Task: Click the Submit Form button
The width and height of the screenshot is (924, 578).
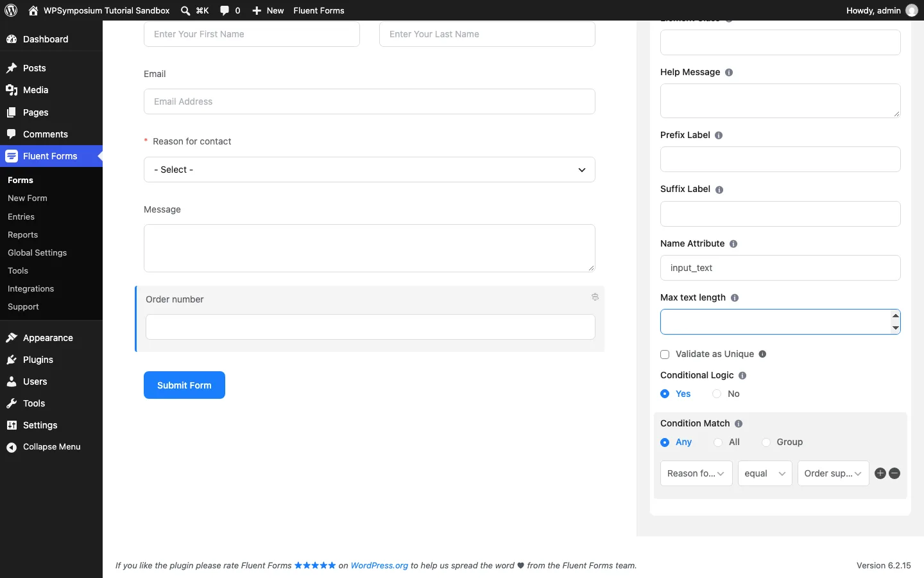Action: click(184, 385)
